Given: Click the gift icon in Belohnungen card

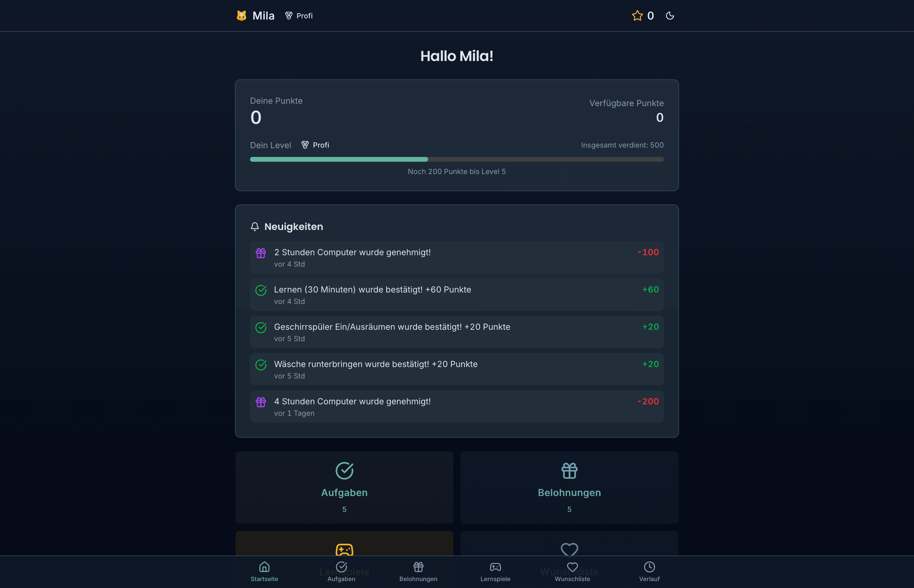Looking at the screenshot, I should 569,471.
